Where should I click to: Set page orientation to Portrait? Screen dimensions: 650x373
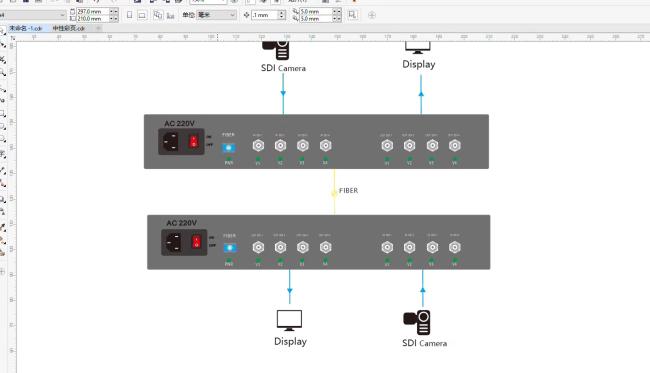(x=129, y=15)
